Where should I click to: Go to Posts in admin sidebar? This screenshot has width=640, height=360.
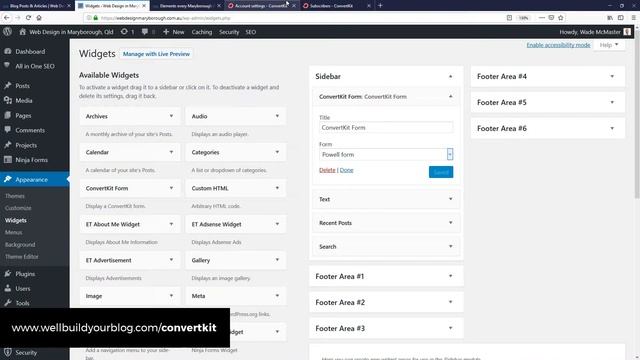(22, 86)
